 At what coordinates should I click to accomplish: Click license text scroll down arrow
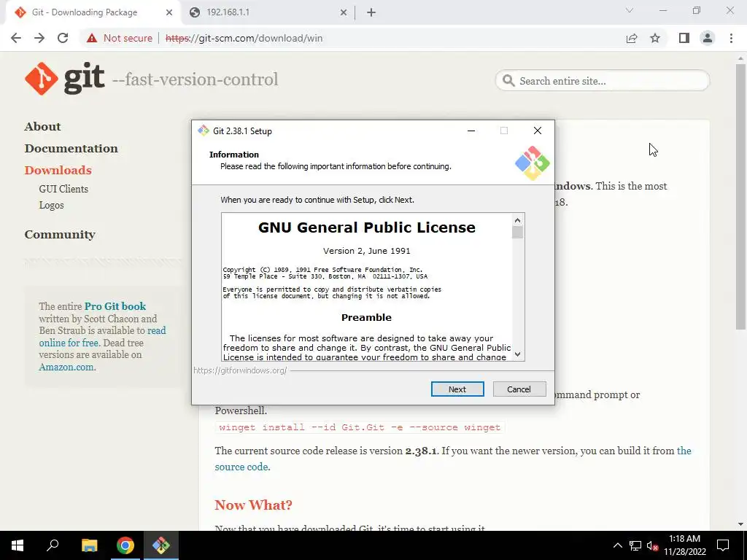click(517, 354)
